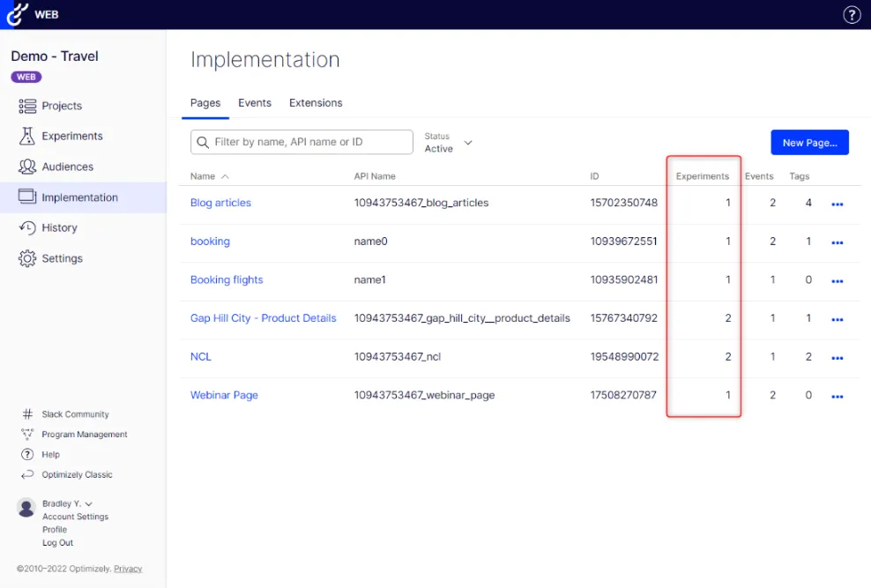
Task: Toggle sort order on Name column
Action: click(x=210, y=176)
